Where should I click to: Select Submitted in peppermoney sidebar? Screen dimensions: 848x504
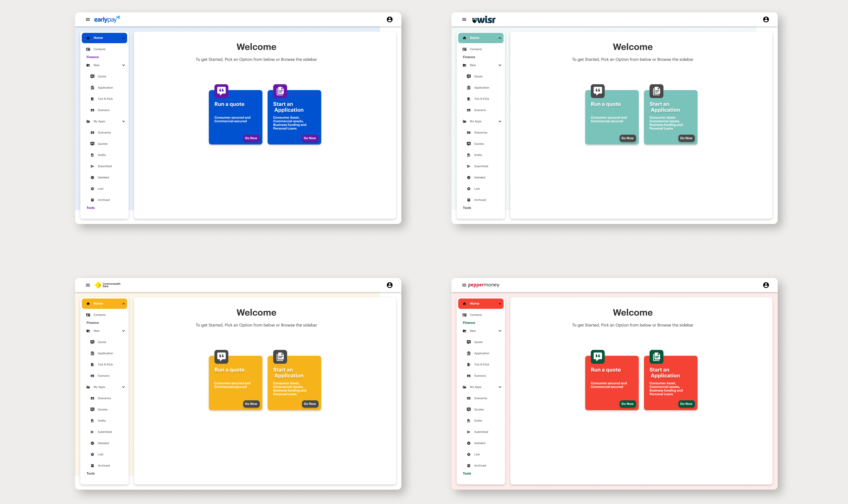click(481, 432)
